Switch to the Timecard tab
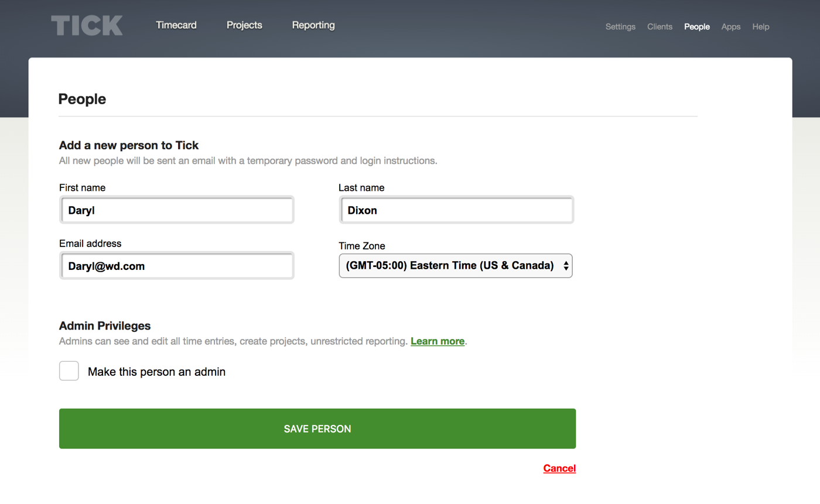The width and height of the screenshot is (820, 504). coord(176,25)
